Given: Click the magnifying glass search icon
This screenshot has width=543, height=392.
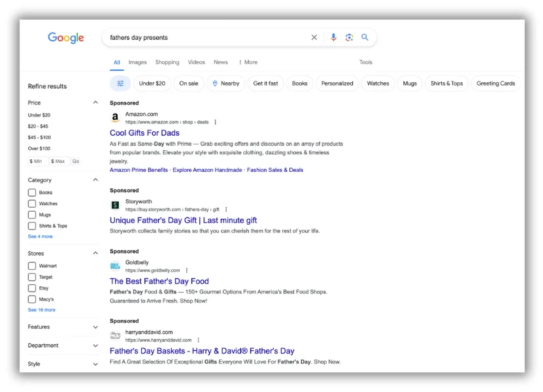Looking at the screenshot, I should tap(365, 37).
